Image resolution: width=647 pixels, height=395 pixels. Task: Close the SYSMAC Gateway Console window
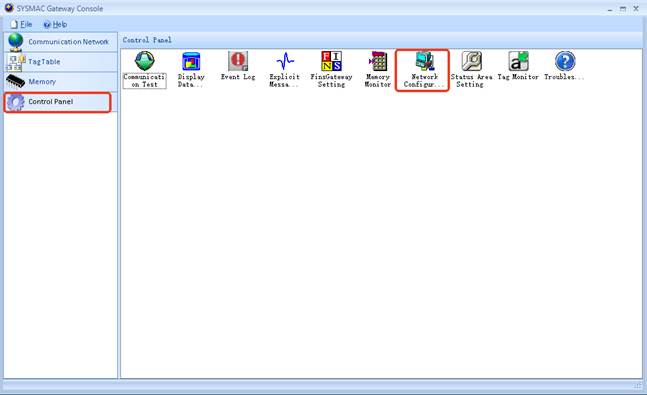(x=636, y=9)
